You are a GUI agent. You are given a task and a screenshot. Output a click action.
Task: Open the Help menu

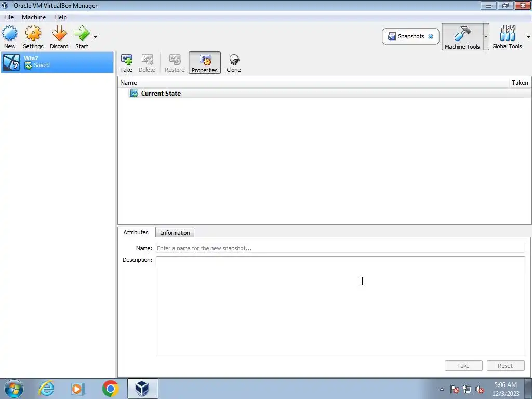tap(60, 17)
